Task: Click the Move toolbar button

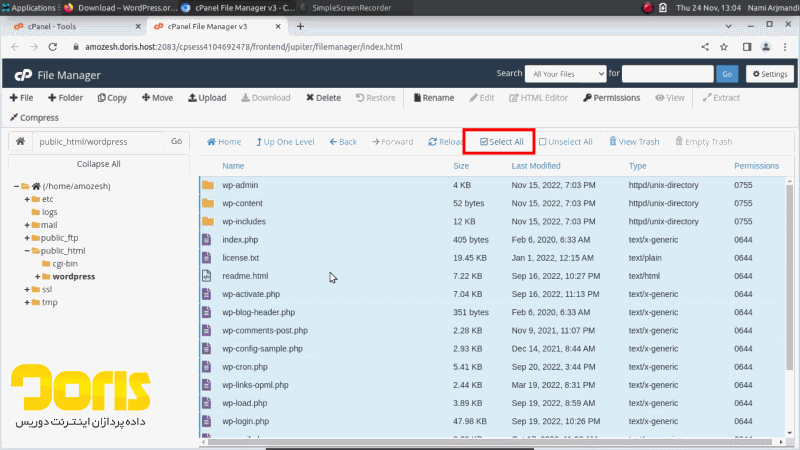Action: tap(158, 97)
